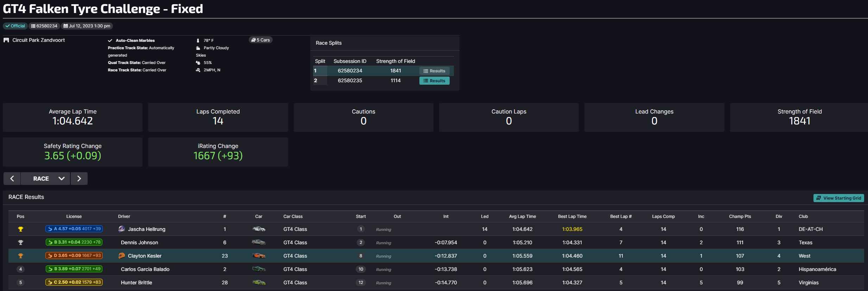868x291 pixels.
Task: Click position badge 5 for Hunter Brittle
Action: click(x=21, y=283)
